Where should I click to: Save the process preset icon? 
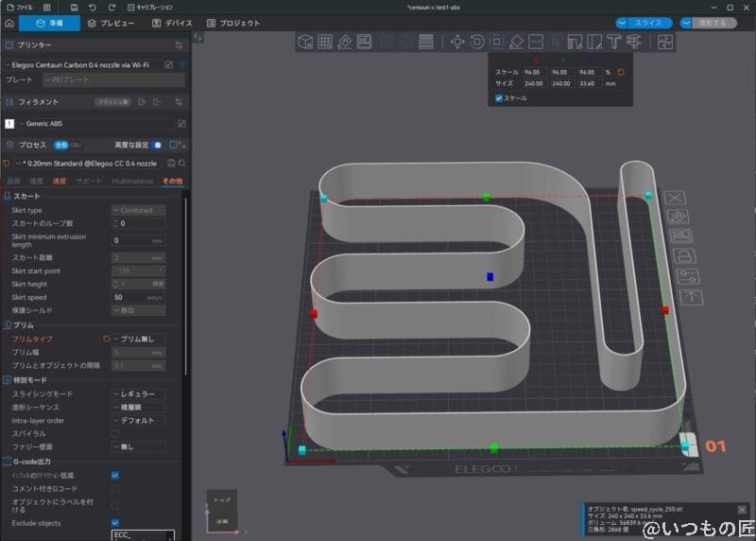pos(171,164)
